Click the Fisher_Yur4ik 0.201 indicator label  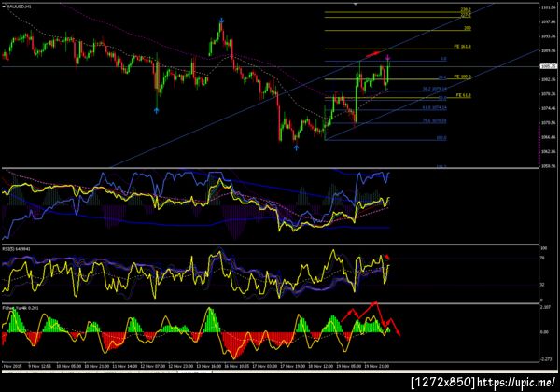(x=21, y=308)
